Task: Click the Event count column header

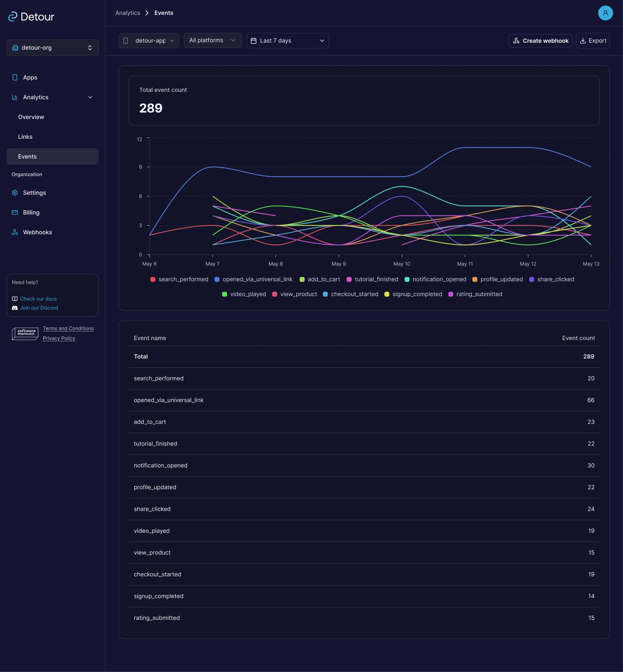Action: point(578,338)
